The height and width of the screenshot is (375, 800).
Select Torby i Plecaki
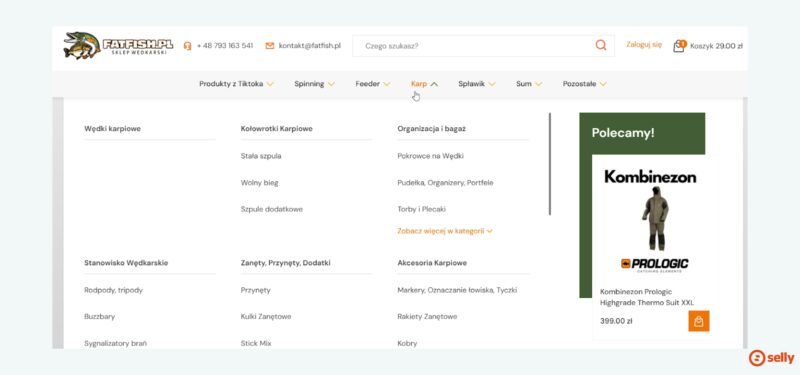422,209
